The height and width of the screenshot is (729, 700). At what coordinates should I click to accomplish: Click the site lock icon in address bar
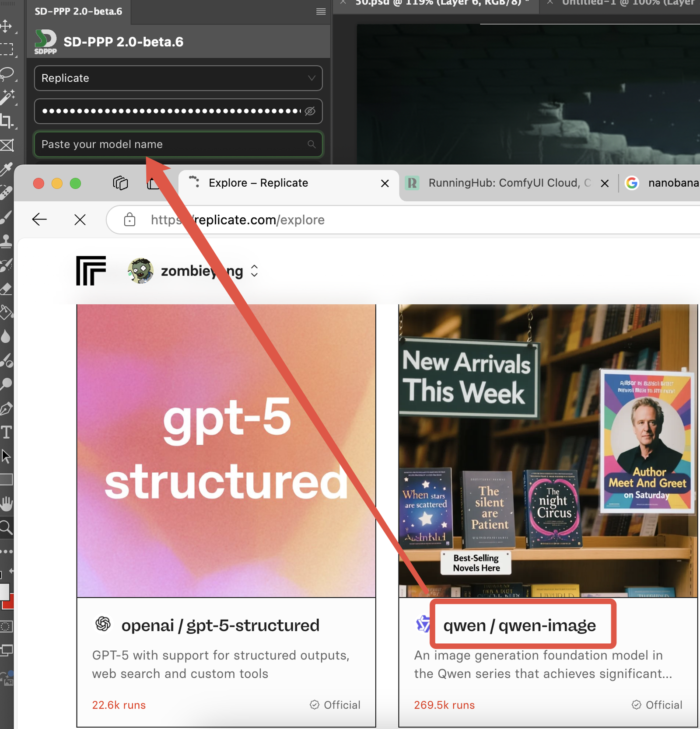click(129, 220)
